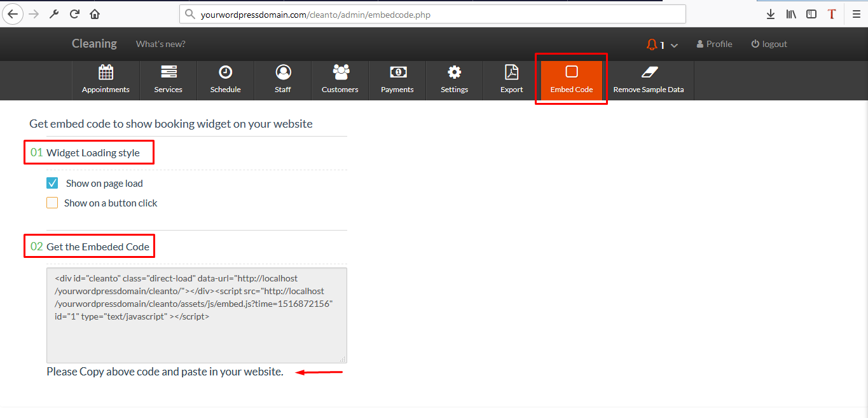Viewport: 868px width, 418px height.
Task: Click the textarea resize grip corner
Action: pos(343,359)
